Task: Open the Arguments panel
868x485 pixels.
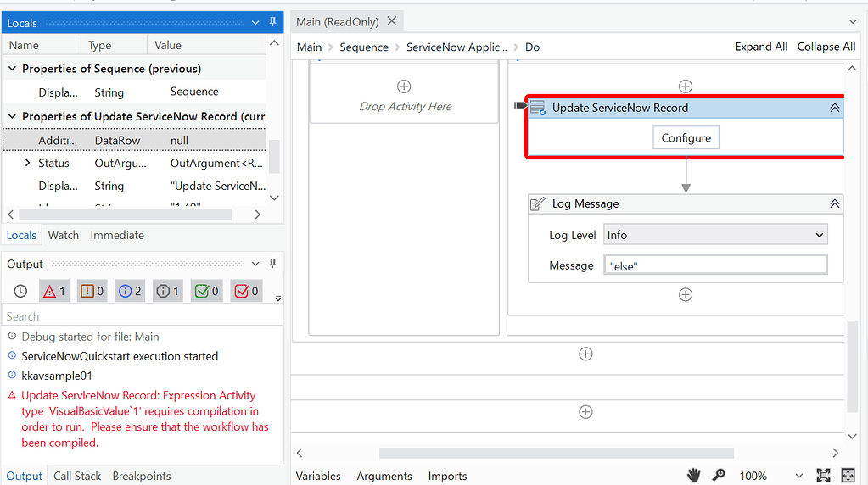Action: pos(384,477)
